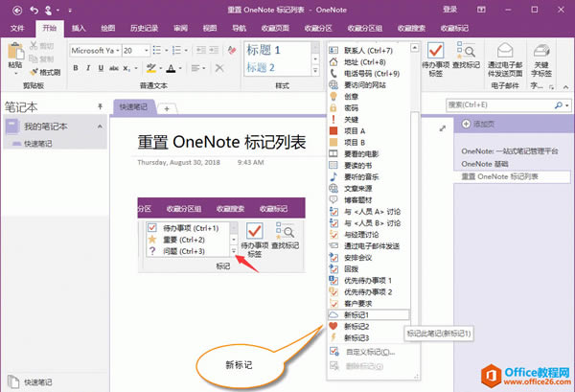Click the bulleted list icon
The height and width of the screenshot is (392, 575).
(157, 50)
